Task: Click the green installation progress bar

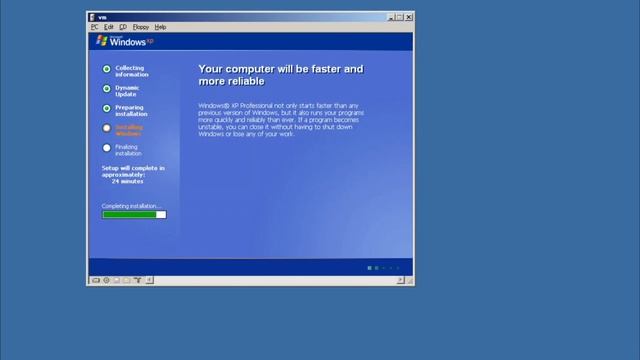Action: point(134,215)
